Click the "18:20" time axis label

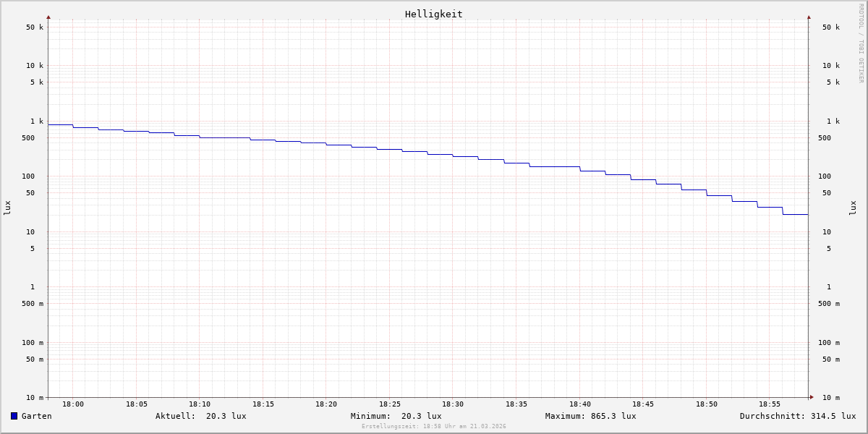pyautogui.click(x=326, y=404)
